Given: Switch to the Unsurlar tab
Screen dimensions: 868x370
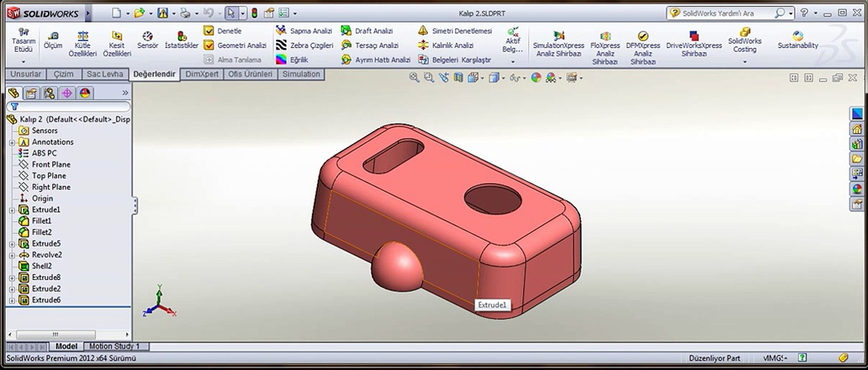Looking at the screenshot, I should (26, 74).
